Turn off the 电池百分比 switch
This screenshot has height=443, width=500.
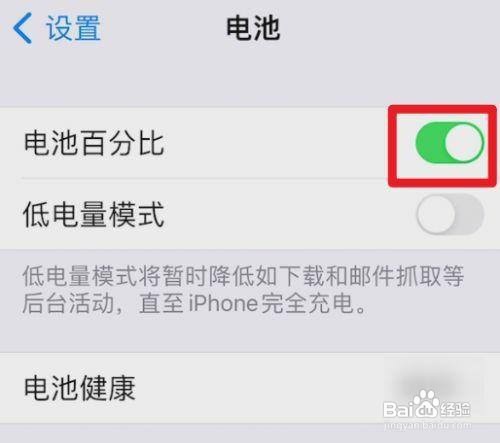coord(449,143)
